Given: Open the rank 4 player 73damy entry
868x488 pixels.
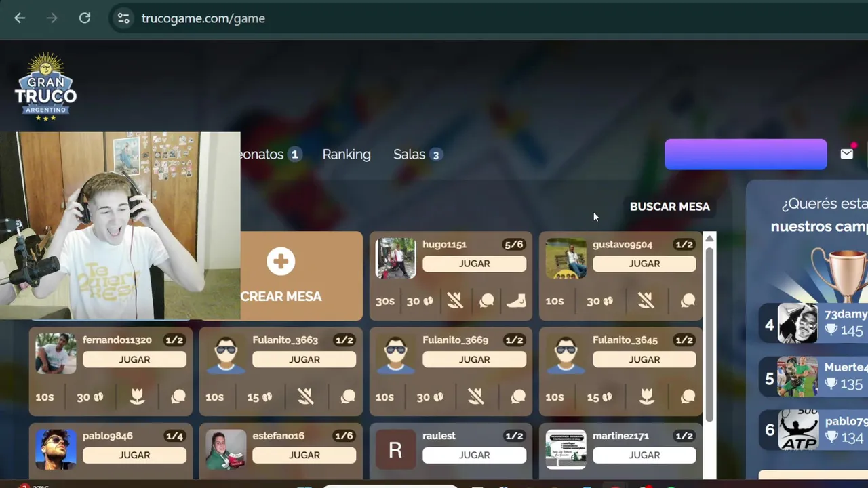Looking at the screenshot, I should click(x=814, y=323).
